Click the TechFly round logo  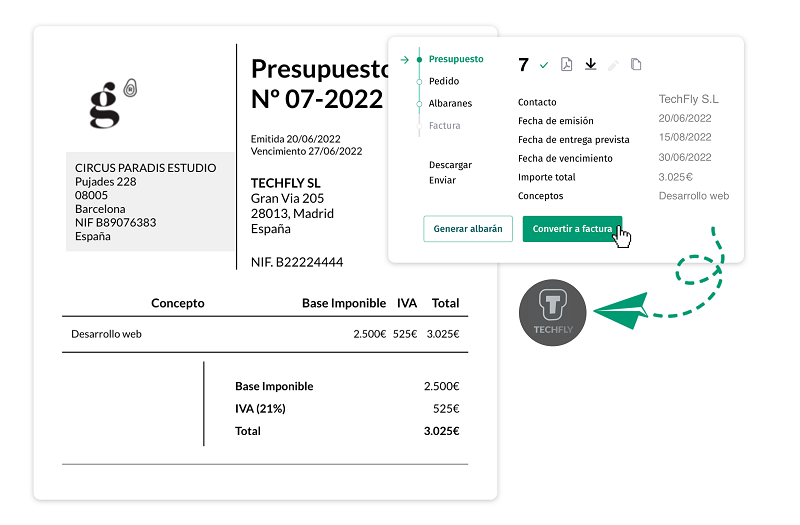pos(553,312)
